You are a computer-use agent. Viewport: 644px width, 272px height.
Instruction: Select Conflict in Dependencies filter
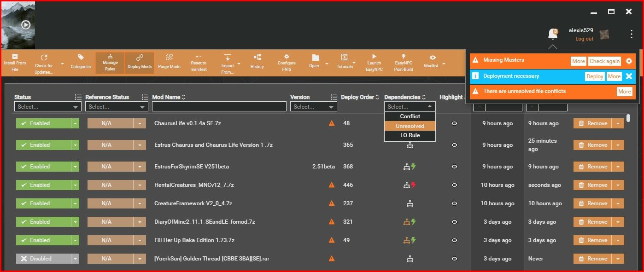(x=410, y=116)
